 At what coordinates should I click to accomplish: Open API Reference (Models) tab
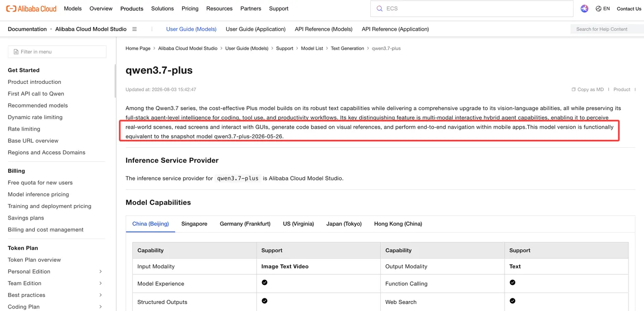coord(324,29)
